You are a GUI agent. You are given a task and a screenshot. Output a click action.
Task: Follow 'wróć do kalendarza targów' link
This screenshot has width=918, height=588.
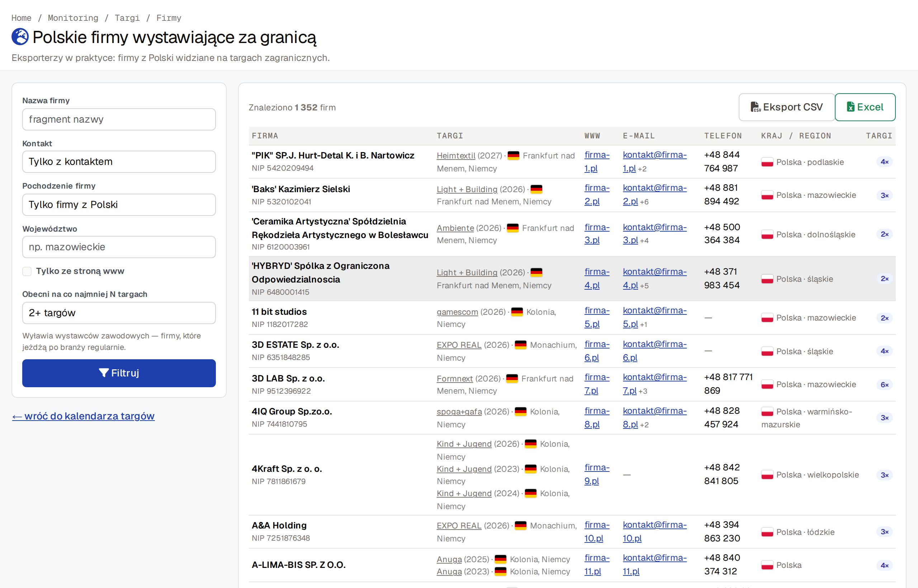[x=83, y=416]
